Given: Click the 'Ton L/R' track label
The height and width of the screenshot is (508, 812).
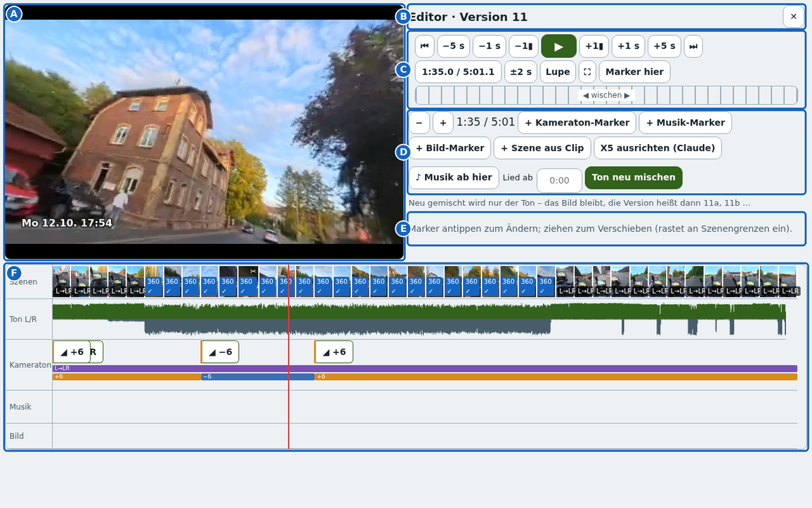Looking at the screenshot, I should [23, 319].
